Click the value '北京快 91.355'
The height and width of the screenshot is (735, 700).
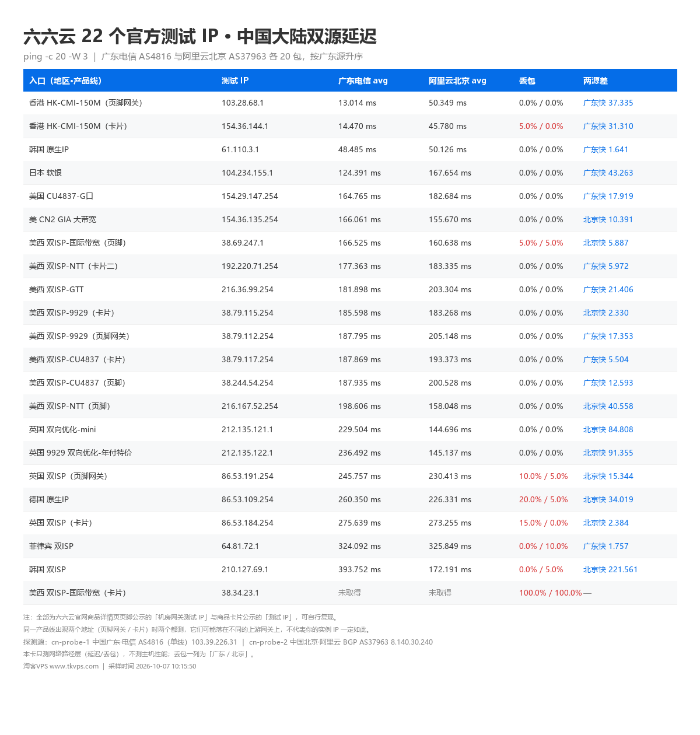pos(608,453)
